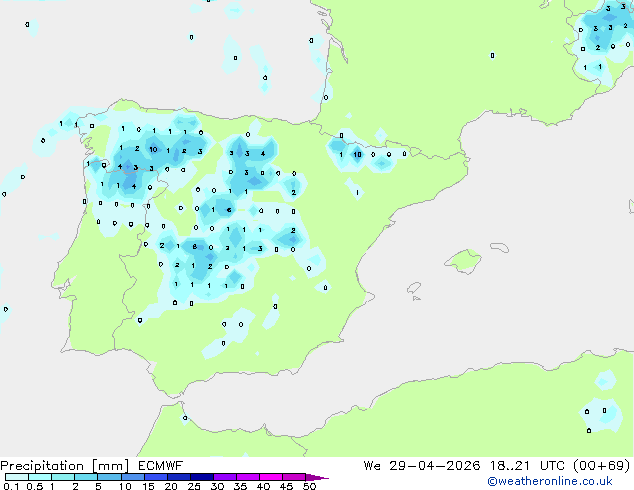Click the '6' precipitation value in central Spain

click(229, 210)
